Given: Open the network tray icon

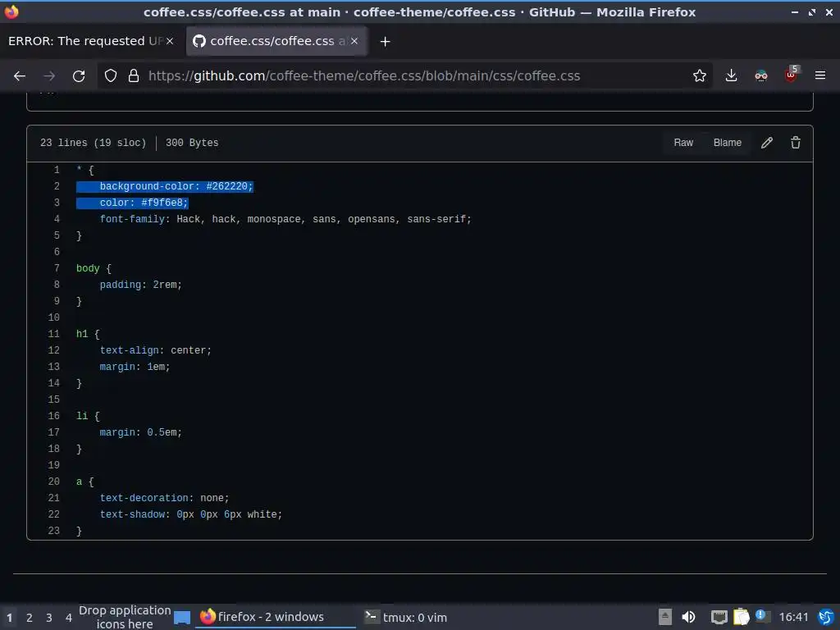Looking at the screenshot, I should 719,617.
